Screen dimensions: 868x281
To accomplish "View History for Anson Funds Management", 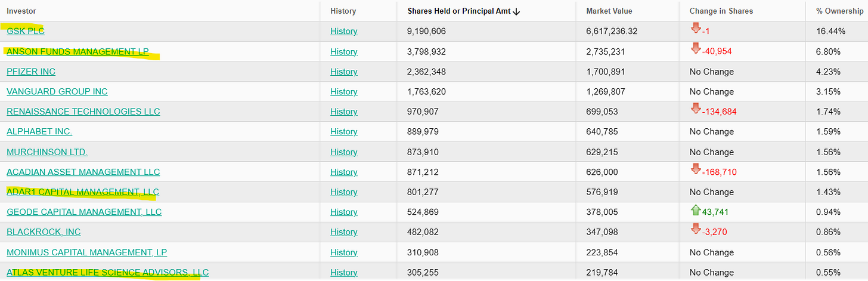I will click(344, 51).
